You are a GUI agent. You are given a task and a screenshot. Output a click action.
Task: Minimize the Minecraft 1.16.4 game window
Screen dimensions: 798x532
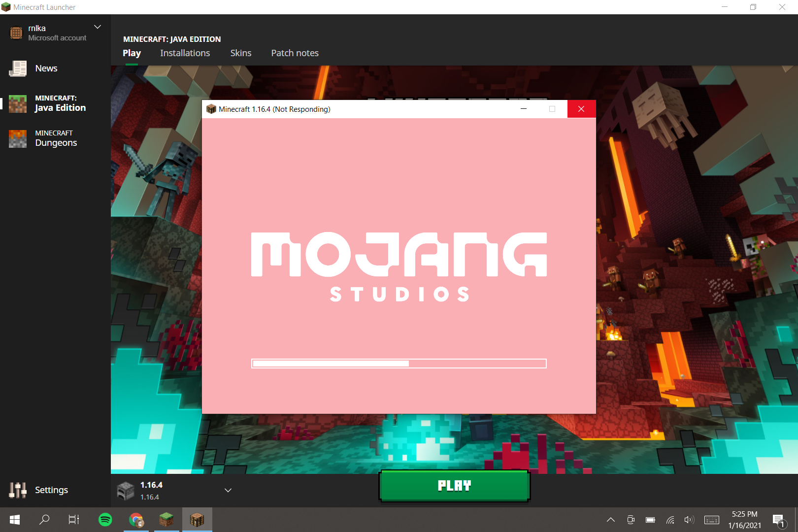point(524,109)
